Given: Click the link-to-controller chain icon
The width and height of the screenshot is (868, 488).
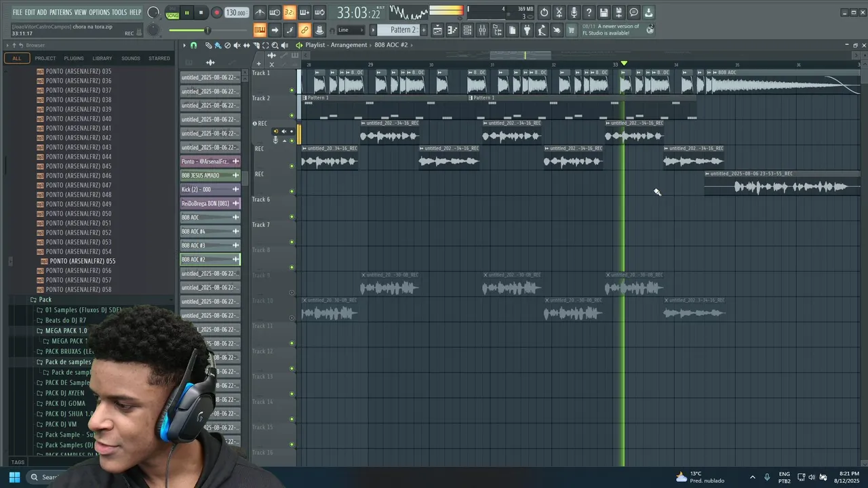Looking at the screenshot, I should click(x=304, y=30).
